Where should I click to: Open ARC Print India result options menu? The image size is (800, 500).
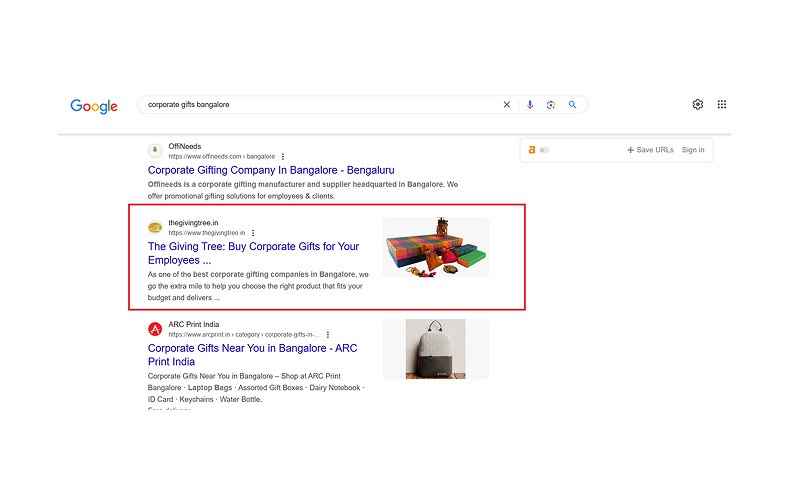pos(328,335)
